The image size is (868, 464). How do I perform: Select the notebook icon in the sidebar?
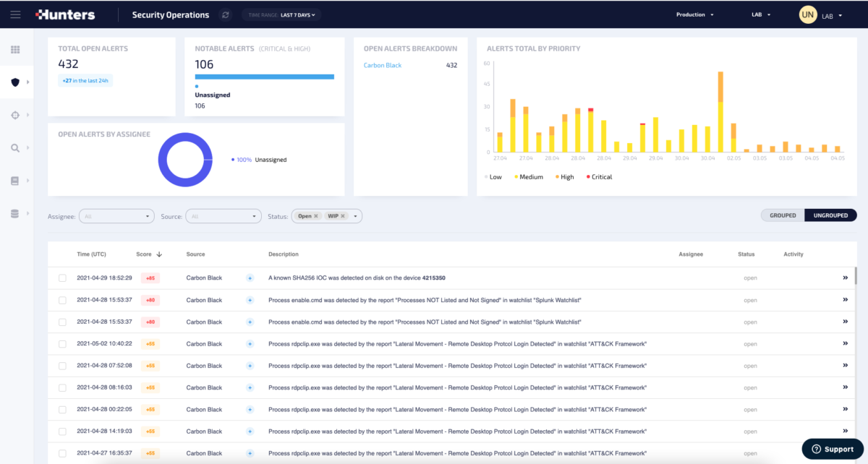(x=16, y=179)
